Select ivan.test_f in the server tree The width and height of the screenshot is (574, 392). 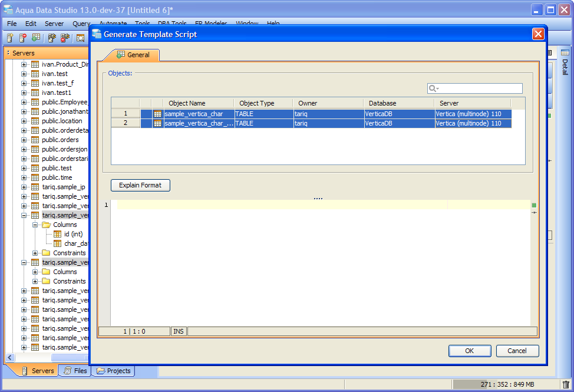point(58,84)
